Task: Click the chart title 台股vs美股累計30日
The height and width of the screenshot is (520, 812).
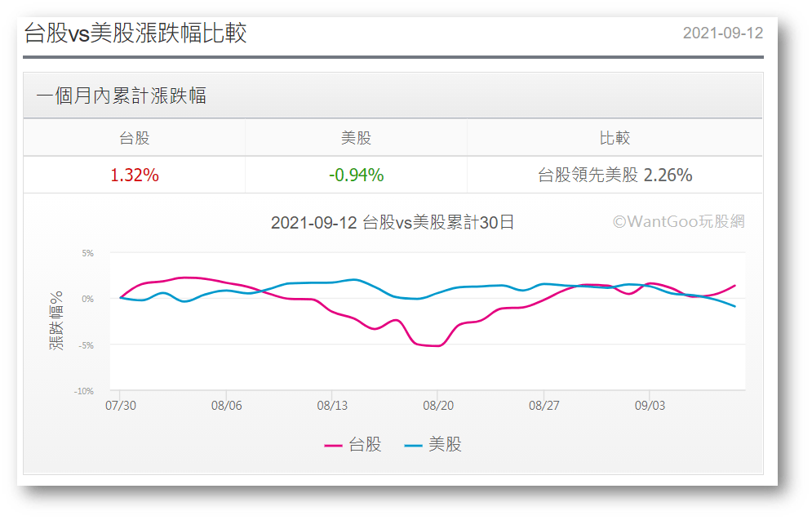Action: pyautogui.click(x=393, y=223)
